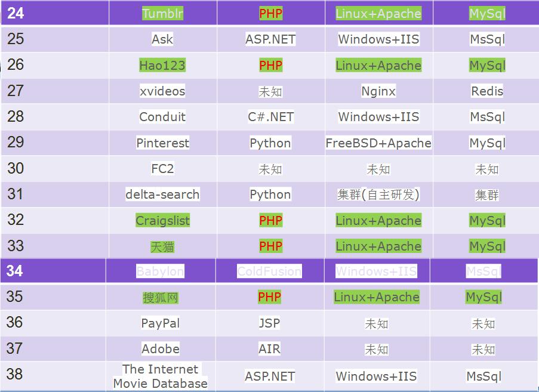
Task: Click the Craigslist site name
Action: 162,221
